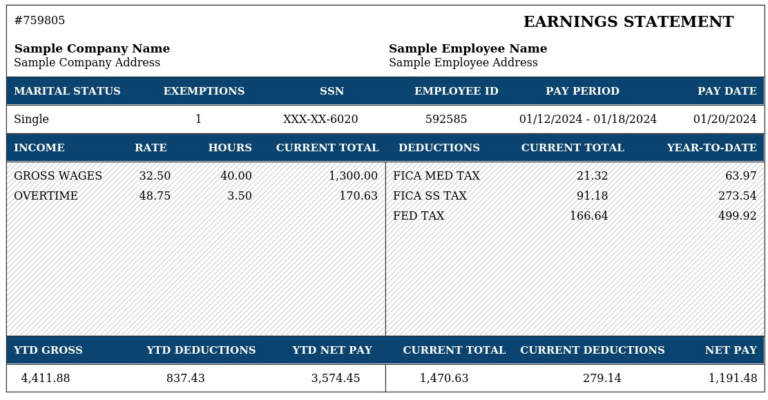Click Sample Company Address line
The image size is (768, 400).
coord(87,63)
